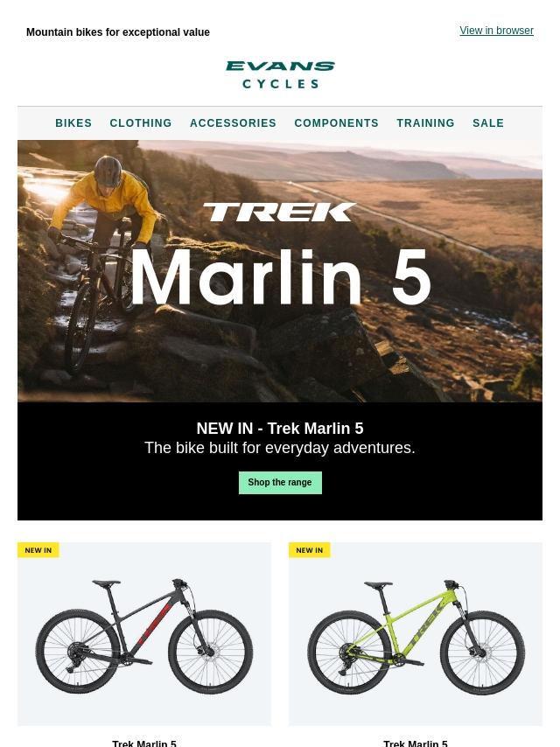This screenshot has width=560, height=747.
Task: Select ACCESSORIES in the navigation bar
Action: (x=233, y=123)
